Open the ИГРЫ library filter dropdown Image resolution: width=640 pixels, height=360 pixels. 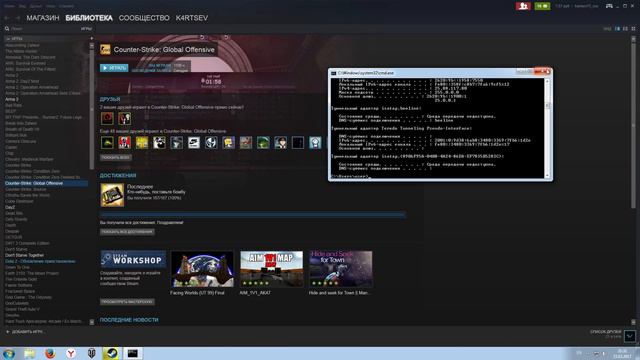point(86,29)
